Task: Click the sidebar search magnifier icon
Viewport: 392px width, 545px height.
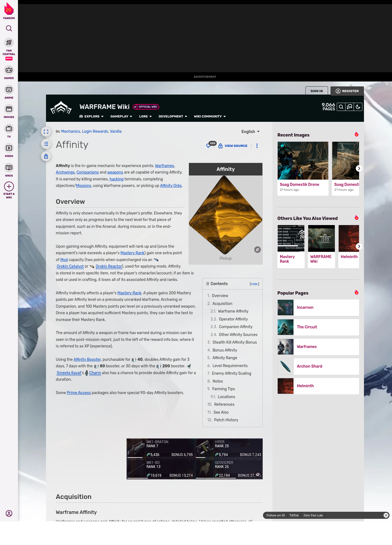Action: (x=9, y=28)
